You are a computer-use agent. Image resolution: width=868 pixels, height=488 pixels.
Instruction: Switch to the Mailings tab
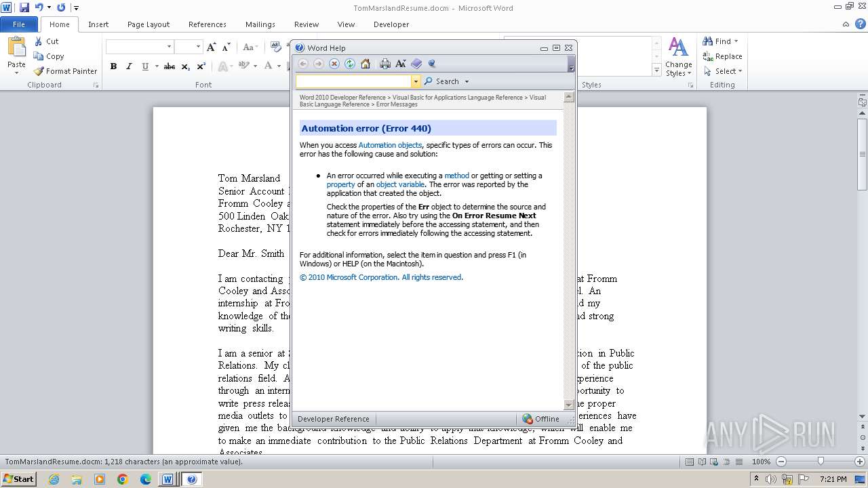(x=260, y=24)
